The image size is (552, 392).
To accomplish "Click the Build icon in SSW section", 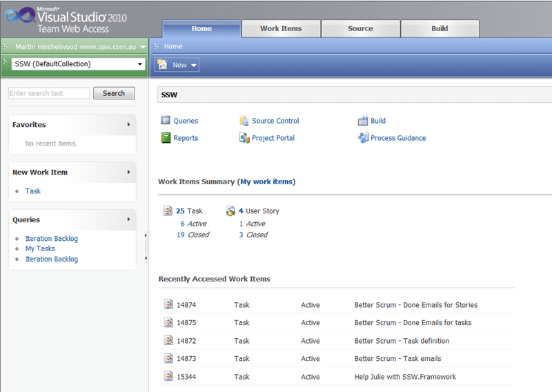I will pyautogui.click(x=363, y=121).
